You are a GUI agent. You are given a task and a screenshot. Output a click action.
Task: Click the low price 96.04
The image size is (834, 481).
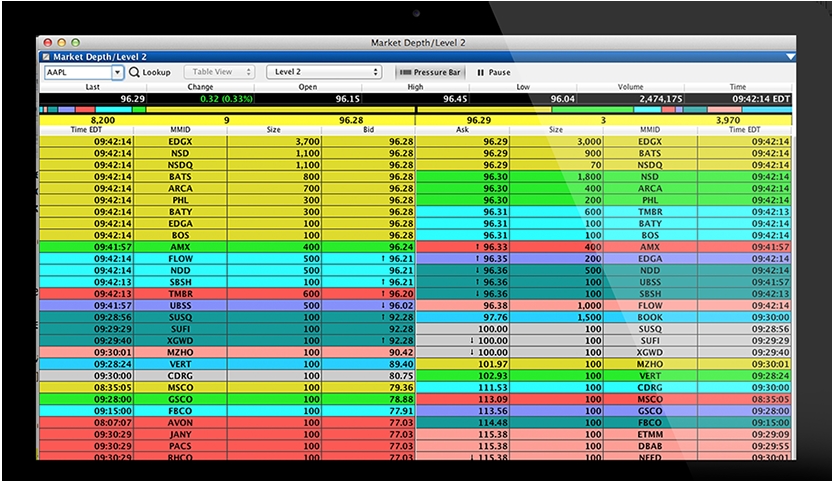pyautogui.click(x=563, y=99)
